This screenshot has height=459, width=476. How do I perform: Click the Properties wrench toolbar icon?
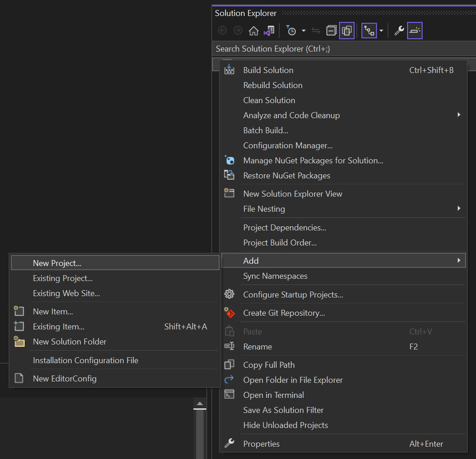click(x=399, y=31)
